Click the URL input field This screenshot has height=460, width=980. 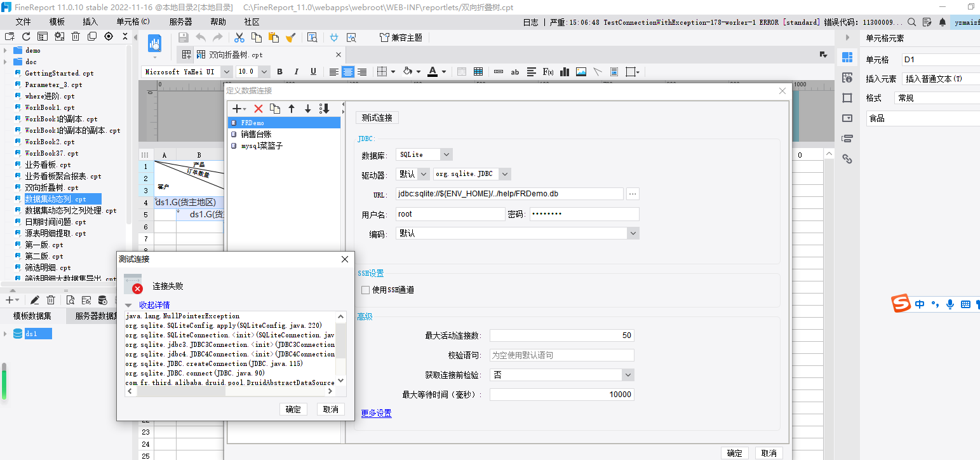coord(509,194)
